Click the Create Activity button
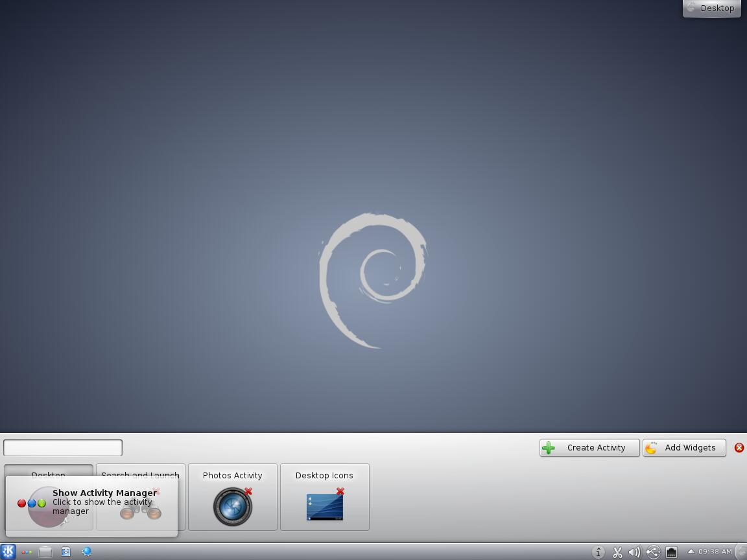Viewport: 747px width, 560px height. pos(589,448)
